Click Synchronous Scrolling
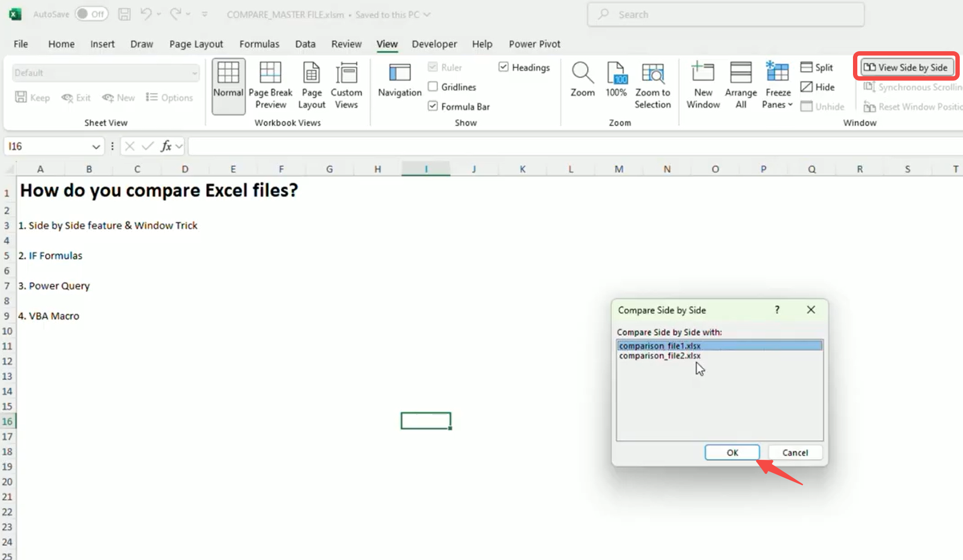The height and width of the screenshot is (560, 963). (x=912, y=87)
